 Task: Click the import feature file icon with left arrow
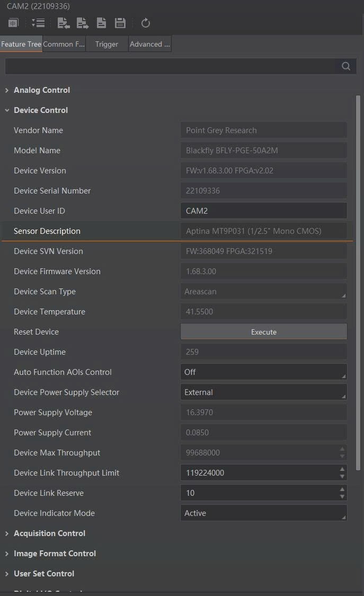(x=64, y=23)
